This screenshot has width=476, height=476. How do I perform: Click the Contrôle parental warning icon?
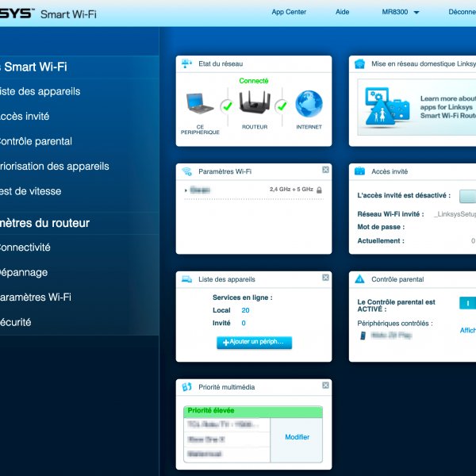tap(359, 279)
